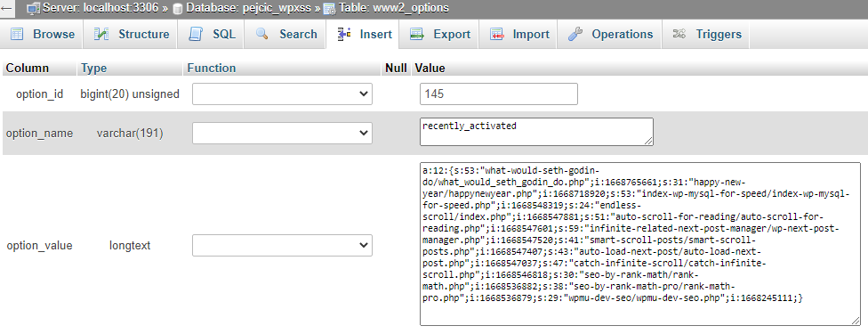868x334 pixels.
Task: Click the option_name textarea with recently_activated
Action: (x=536, y=132)
